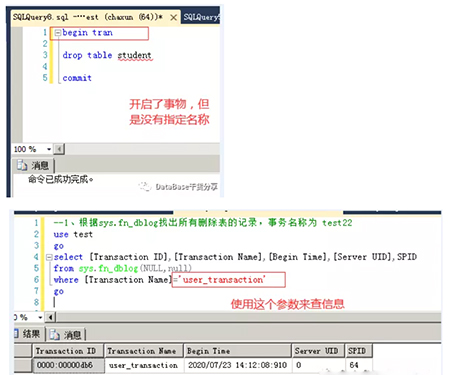Select the Server UID value 0 cell
Screen dimensions: 450x375
(x=318, y=365)
